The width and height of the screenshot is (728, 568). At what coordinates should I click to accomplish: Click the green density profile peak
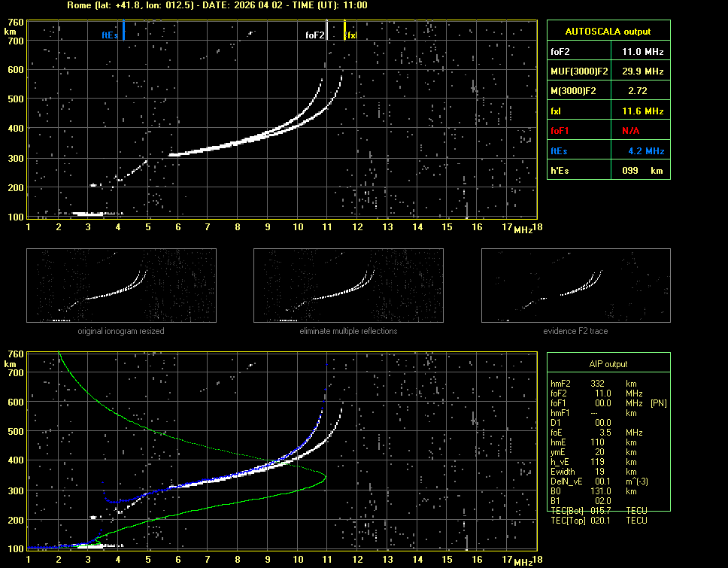tap(325, 477)
